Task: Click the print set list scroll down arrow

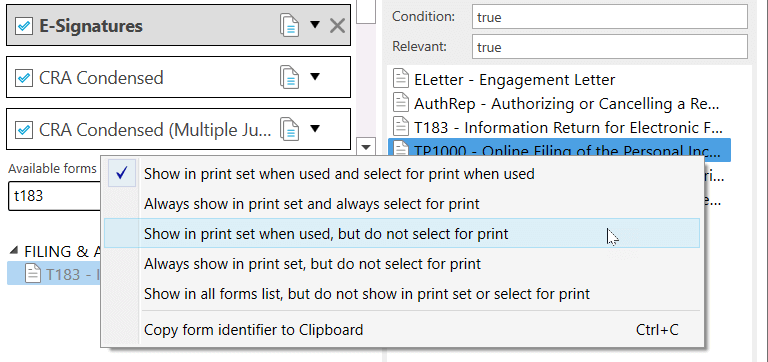Action: pos(365,145)
